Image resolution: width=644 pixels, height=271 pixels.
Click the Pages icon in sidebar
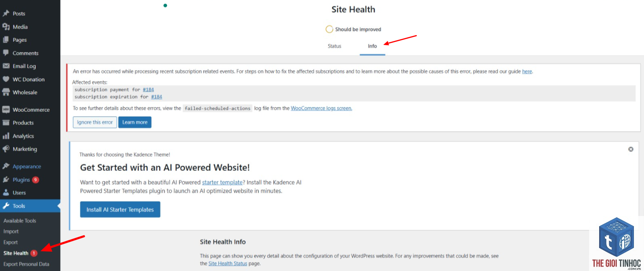pyautogui.click(x=6, y=40)
